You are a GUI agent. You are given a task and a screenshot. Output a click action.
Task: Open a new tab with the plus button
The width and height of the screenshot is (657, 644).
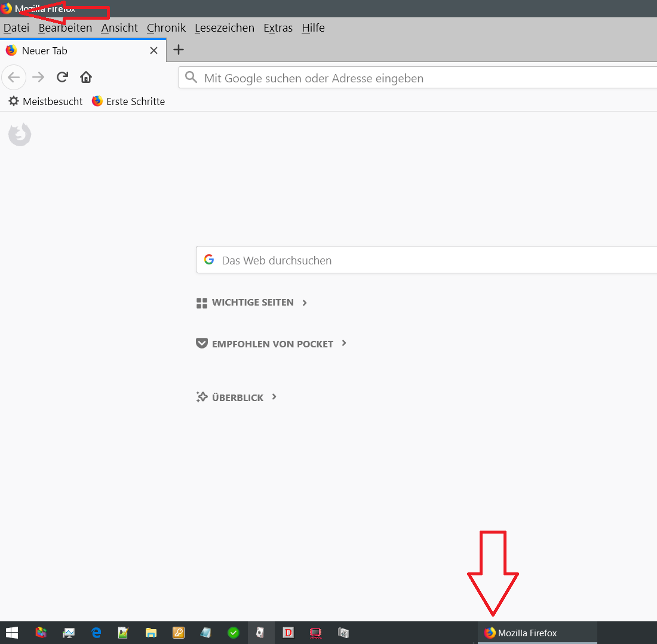pyautogui.click(x=178, y=50)
